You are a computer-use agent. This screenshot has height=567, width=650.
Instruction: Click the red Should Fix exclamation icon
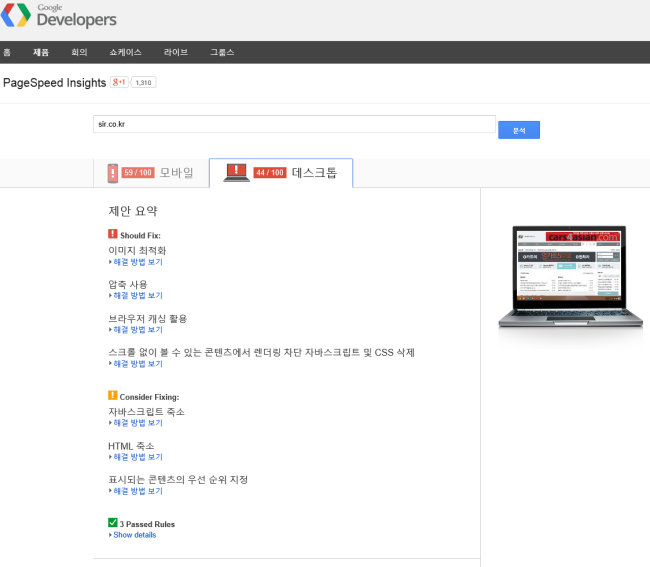coord(113,234)
